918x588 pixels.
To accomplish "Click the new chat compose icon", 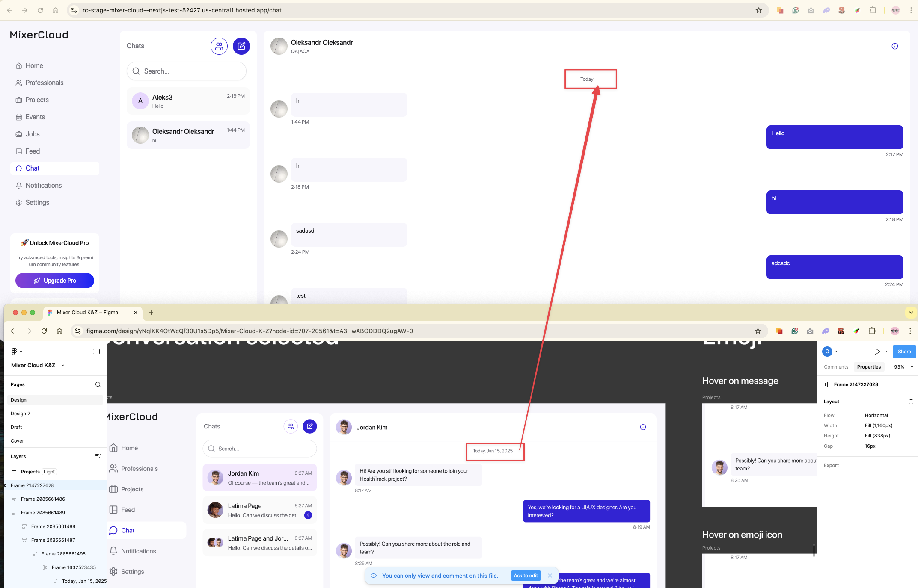I will tap(241, 46).
